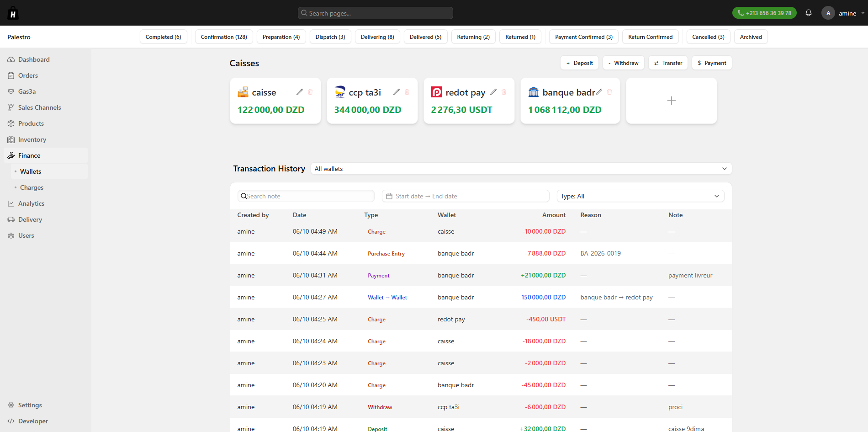868x432 pixels.
Task: Add a new wallet with the plus card
Action: click(x=671, y=101)
